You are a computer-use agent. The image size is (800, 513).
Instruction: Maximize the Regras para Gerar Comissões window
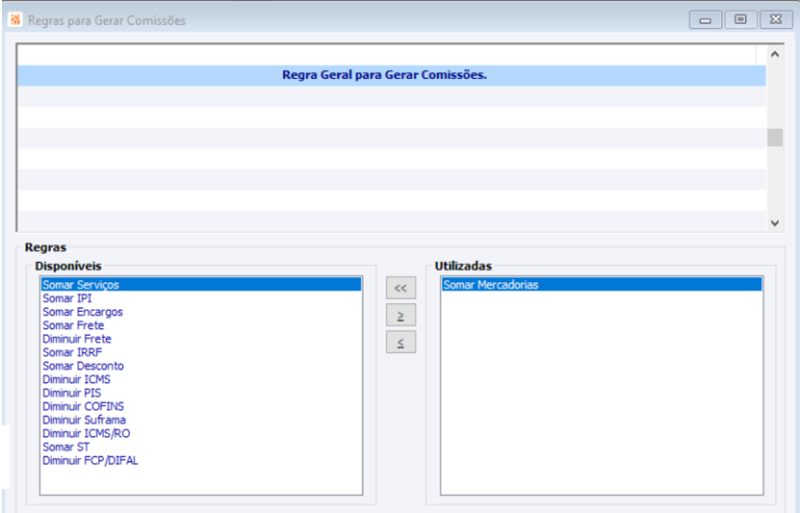click(740, 20)
